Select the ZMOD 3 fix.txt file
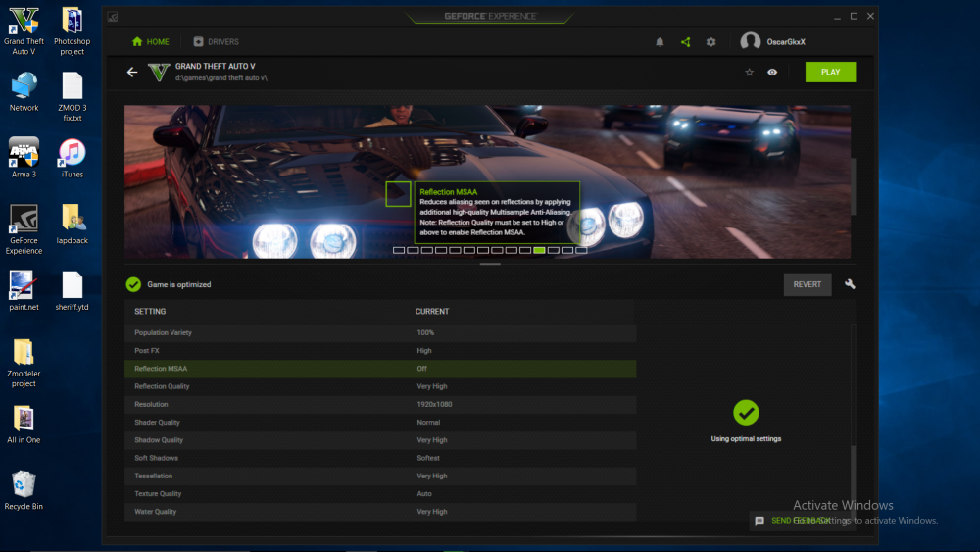This screenshot has width=980, height=552. point(72,97)
